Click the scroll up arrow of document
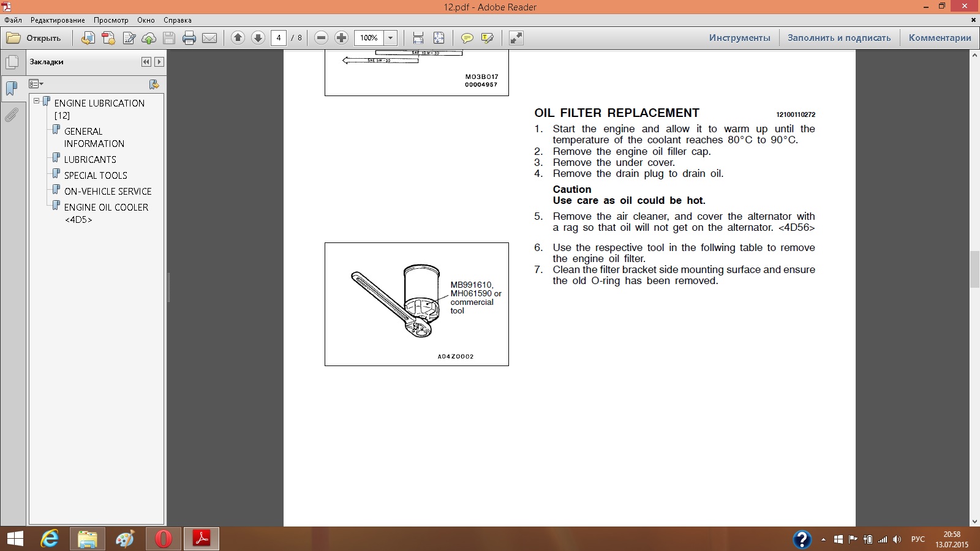 (x=974, y=56)
